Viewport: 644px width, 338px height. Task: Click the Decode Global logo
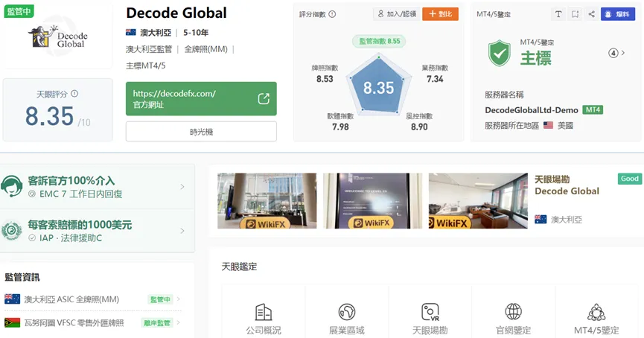point(58,37)
